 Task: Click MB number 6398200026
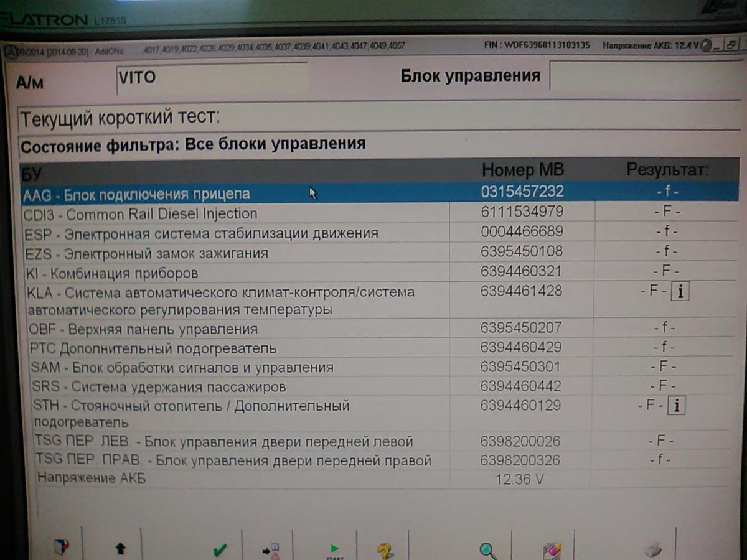pyautogui.click(x=520, y=441)
